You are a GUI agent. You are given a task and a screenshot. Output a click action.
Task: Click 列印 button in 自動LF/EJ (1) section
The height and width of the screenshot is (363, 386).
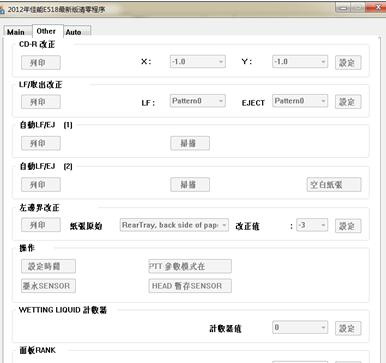point(41,143)
